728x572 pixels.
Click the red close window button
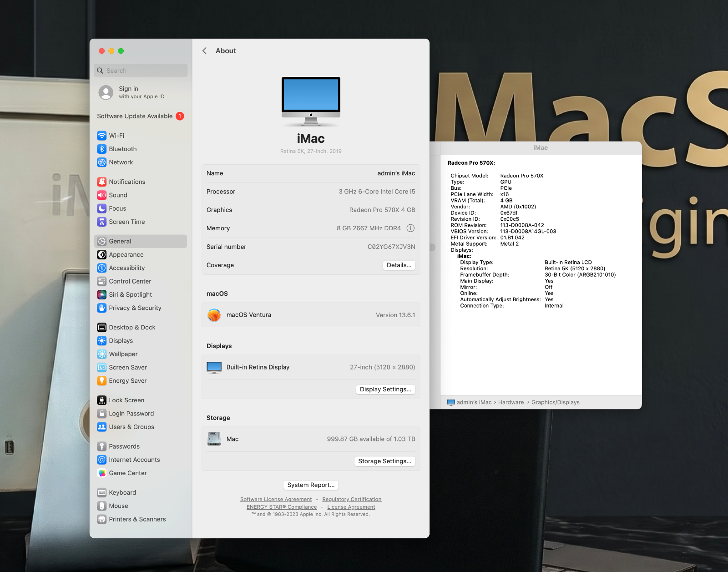102,51
